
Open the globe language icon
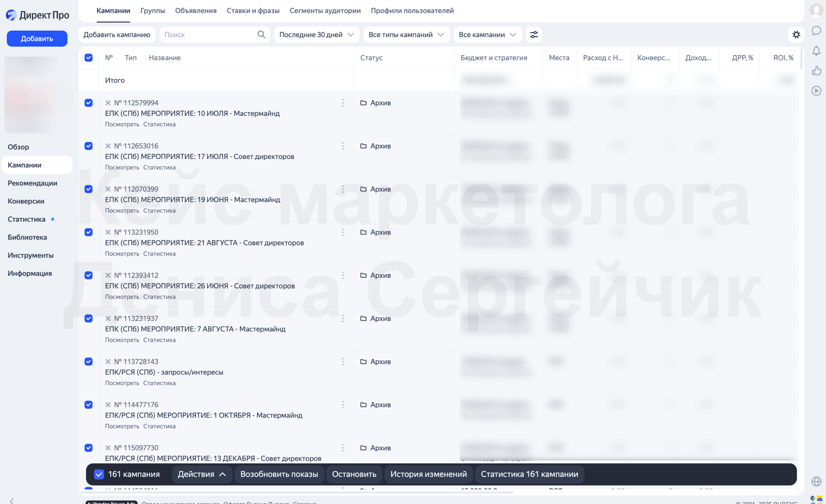[x=816, y=481]
